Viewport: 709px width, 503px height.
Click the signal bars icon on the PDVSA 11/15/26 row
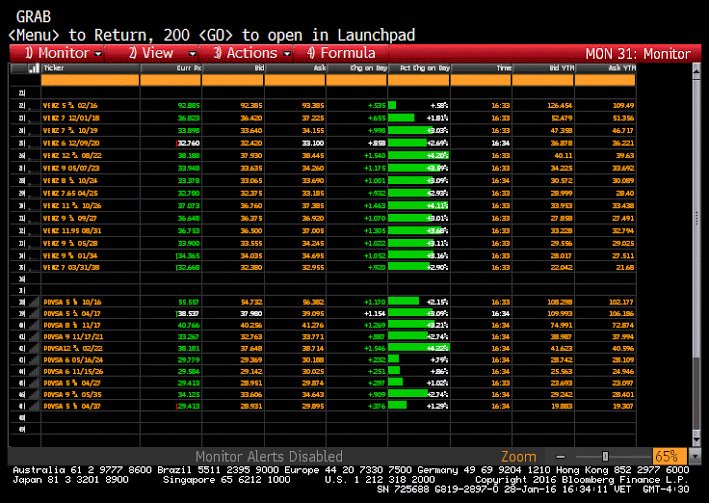(34, 371)
